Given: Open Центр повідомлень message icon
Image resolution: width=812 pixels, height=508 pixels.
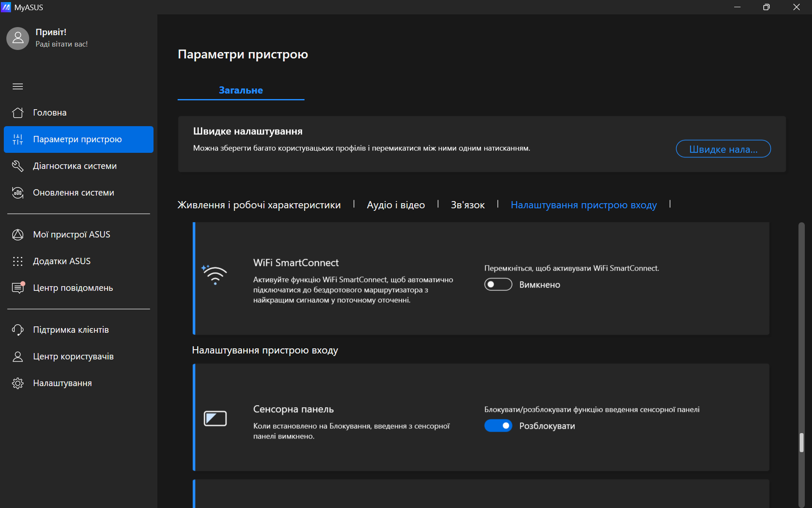Looking at the screenshot, I should pyautogui.click(x=18, y=288).
